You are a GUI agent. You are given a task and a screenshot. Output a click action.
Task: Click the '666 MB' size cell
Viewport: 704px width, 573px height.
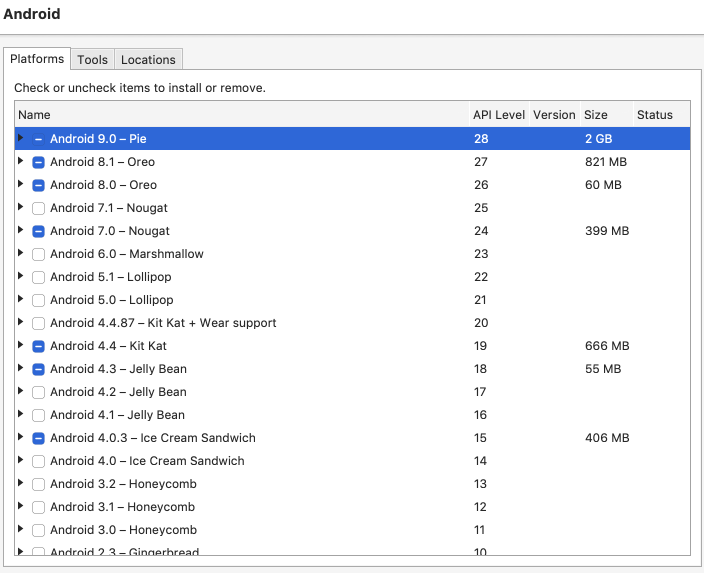pos(607,346)
